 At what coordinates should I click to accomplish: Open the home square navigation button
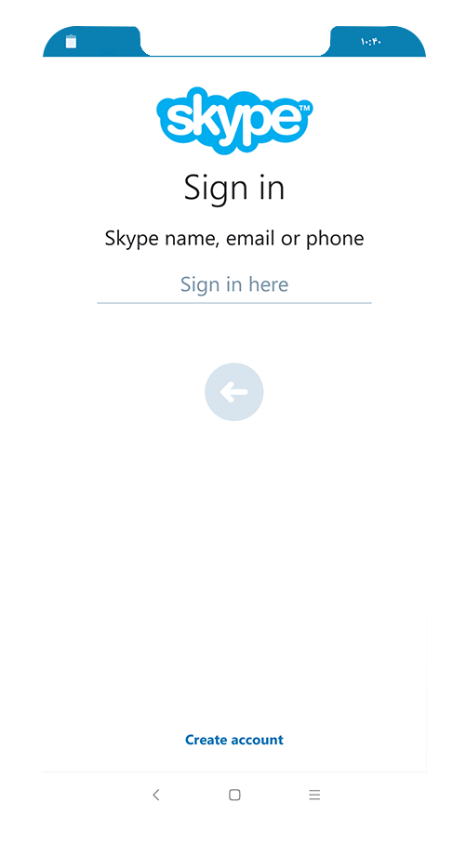[234, 795]
